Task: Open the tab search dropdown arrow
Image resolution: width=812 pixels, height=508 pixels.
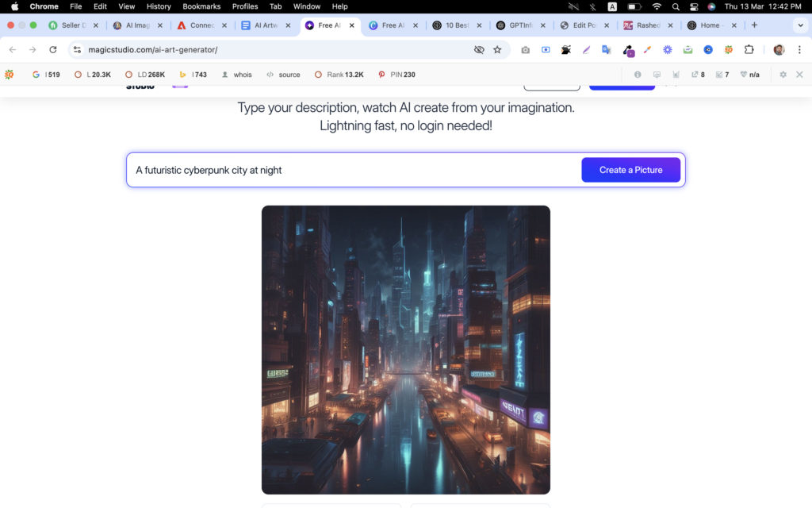Action: (800, 25)
